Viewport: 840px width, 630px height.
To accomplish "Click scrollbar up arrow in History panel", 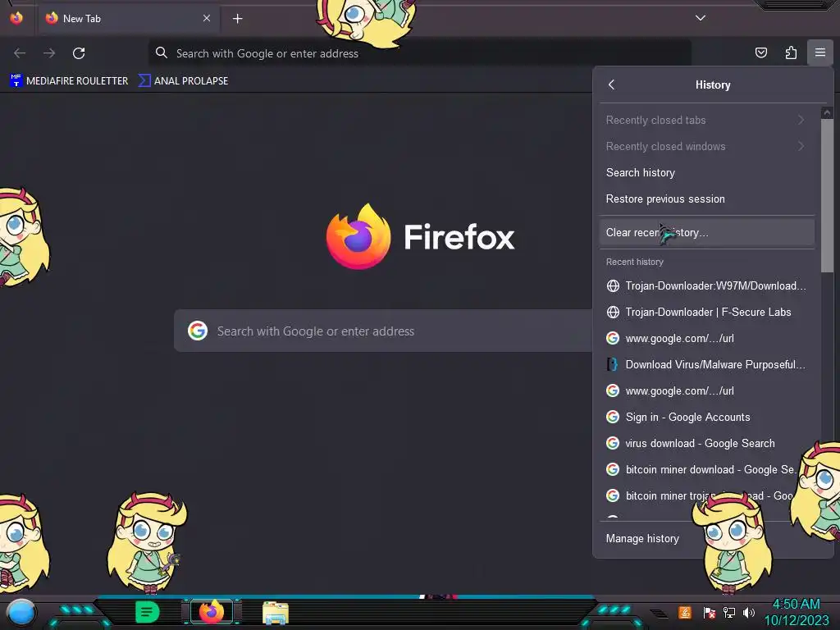I will [827, 112].
